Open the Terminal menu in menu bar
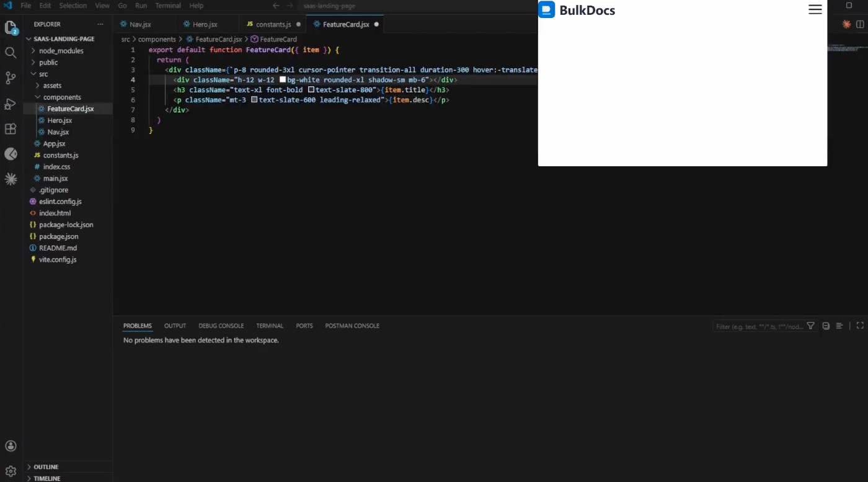The image size is (868, 482). tap(168, 6)
